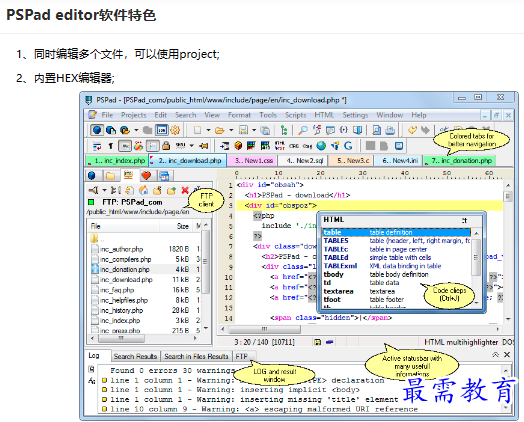This screenshot has width=524, height=422.
Task: Click the HTML multihighlighter status bar entry
Action: (x=461, y=342)
